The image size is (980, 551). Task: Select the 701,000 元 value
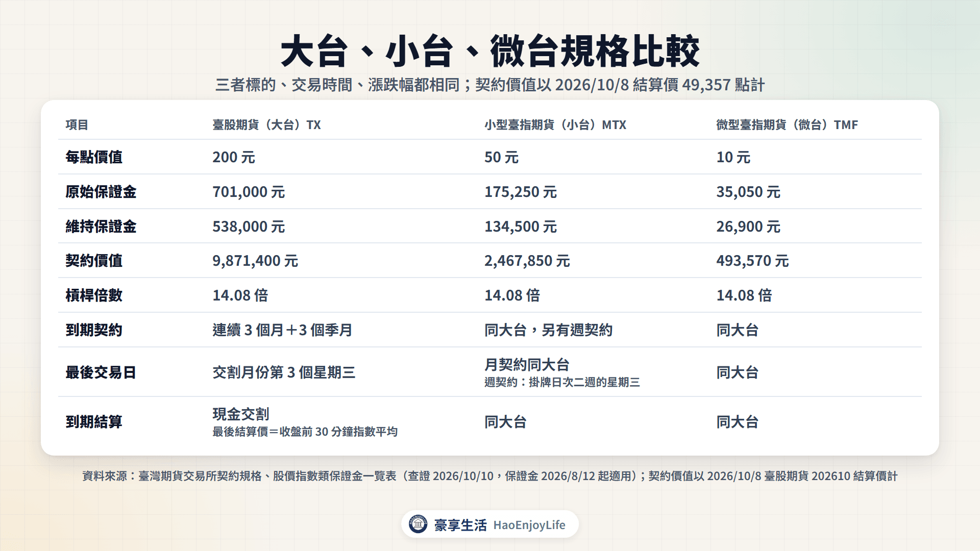click(x=249, y=192)
